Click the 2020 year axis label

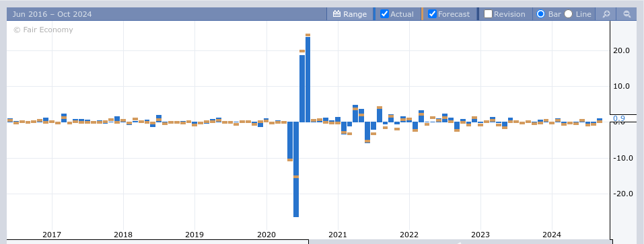(266, 235)
